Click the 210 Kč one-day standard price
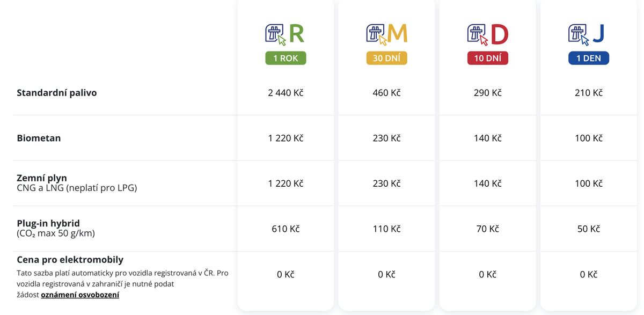The image size is (644, 315). tap(589, 93)
